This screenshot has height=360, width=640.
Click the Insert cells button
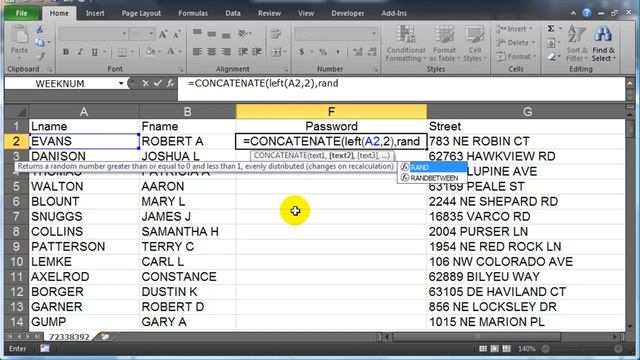pyautogui.click(x=514, y=29)
